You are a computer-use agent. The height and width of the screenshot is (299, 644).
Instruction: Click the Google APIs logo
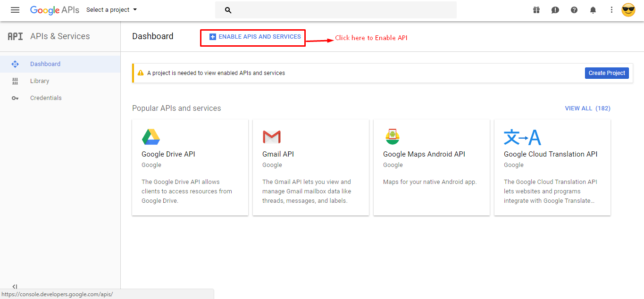tap(54, 10)
